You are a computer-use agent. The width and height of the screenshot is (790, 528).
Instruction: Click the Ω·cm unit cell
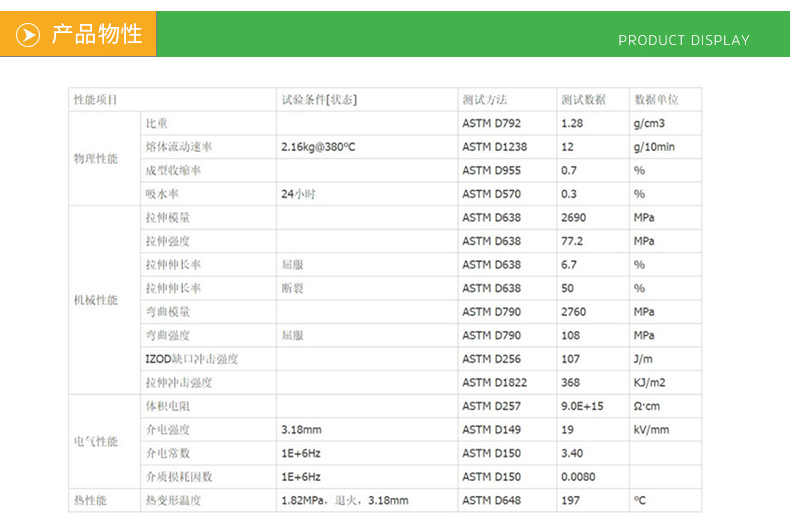coord(665,406)
